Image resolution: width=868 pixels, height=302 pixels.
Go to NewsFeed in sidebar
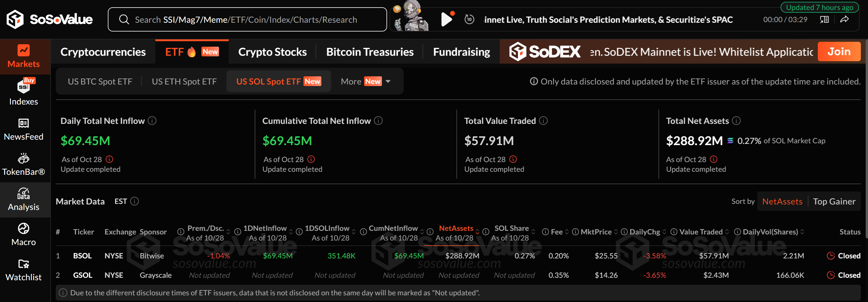(24, 129)
